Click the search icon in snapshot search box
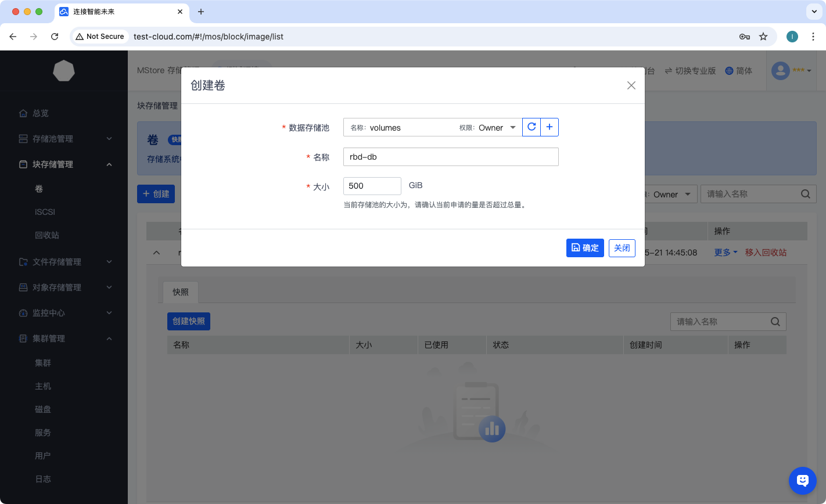 [775, 322]
